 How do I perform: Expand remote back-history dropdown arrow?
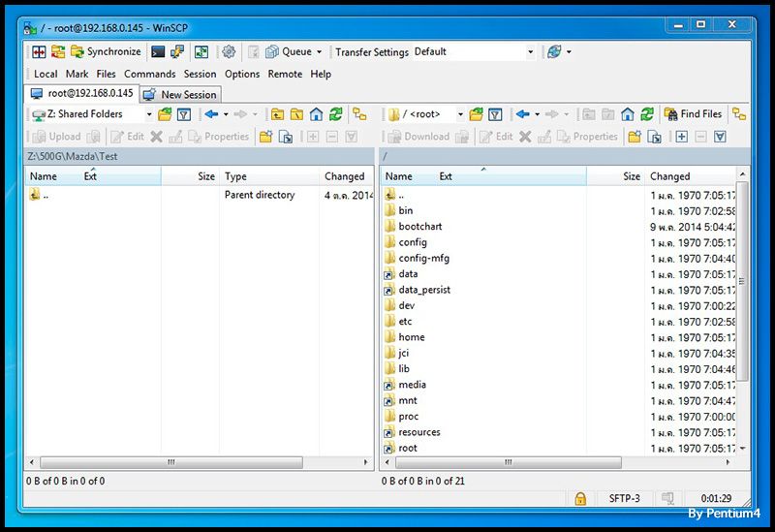(538, 114)
